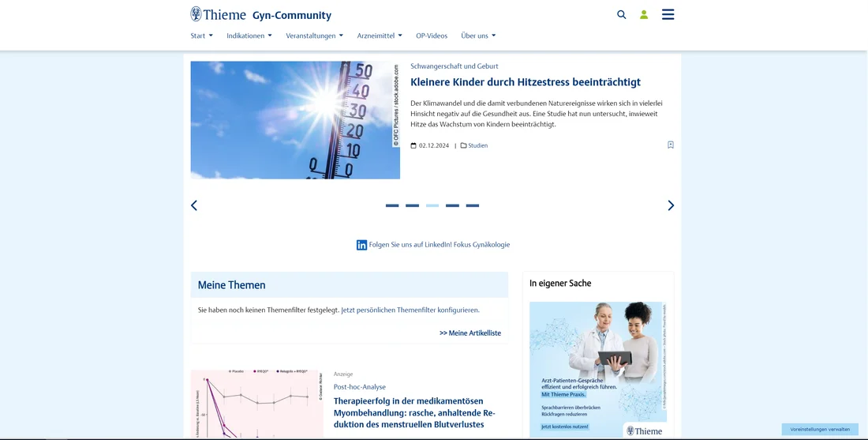The width and height of the screenshot is (868, 440).
Task: Click the In eigener Sache heading
Action: coord(560,283)
